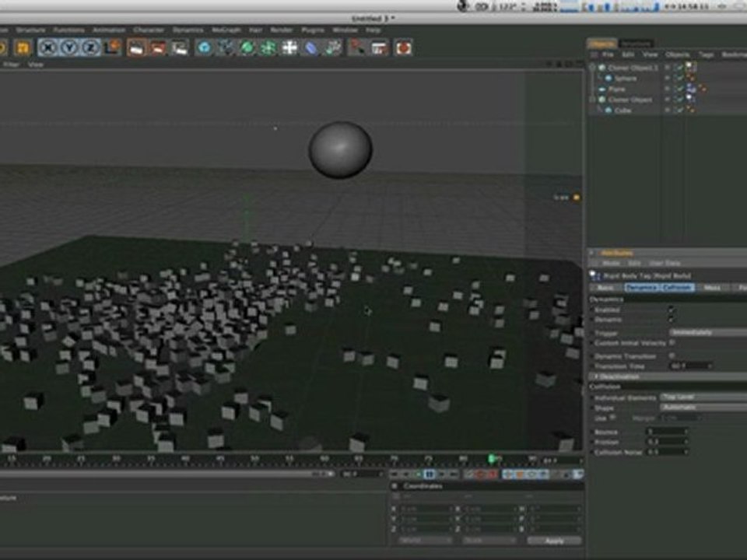Open the Plugins menu
Viewport: 747px width, 560px height.
pos(313,30)
